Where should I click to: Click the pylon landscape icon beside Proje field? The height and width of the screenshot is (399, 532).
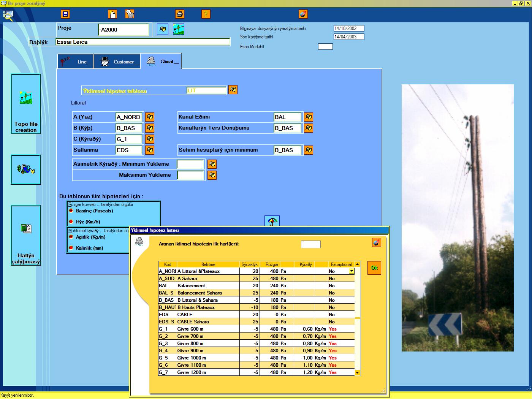point(179,29)
